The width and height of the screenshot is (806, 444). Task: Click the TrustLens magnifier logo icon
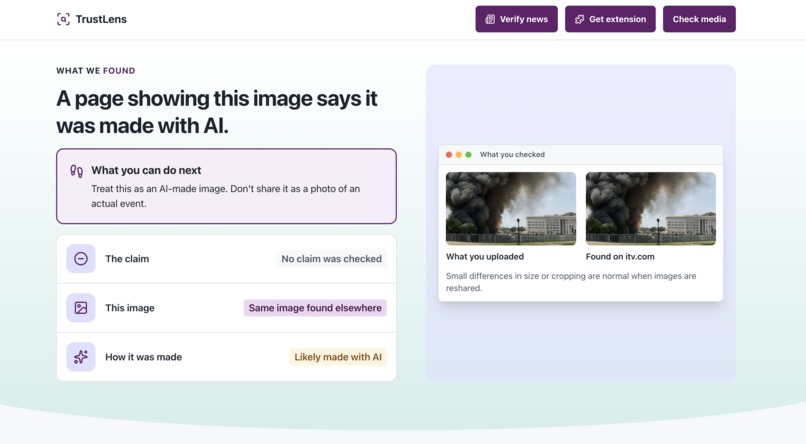(63, 20)
